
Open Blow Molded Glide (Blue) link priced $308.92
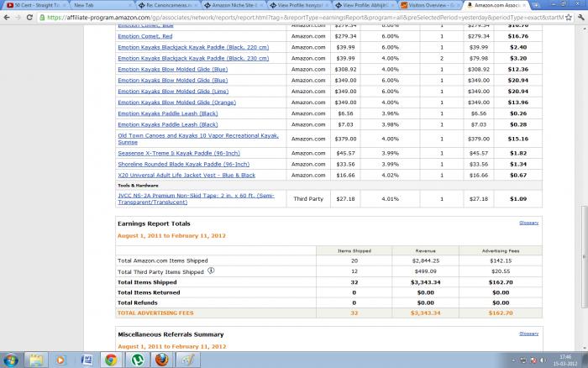[x=172, y=70]
